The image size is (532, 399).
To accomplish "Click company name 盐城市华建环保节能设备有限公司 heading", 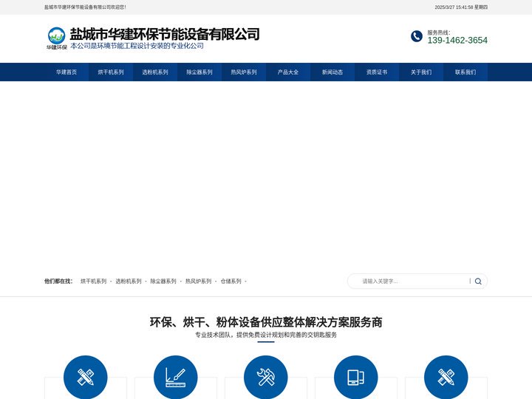I will (165, 34).
